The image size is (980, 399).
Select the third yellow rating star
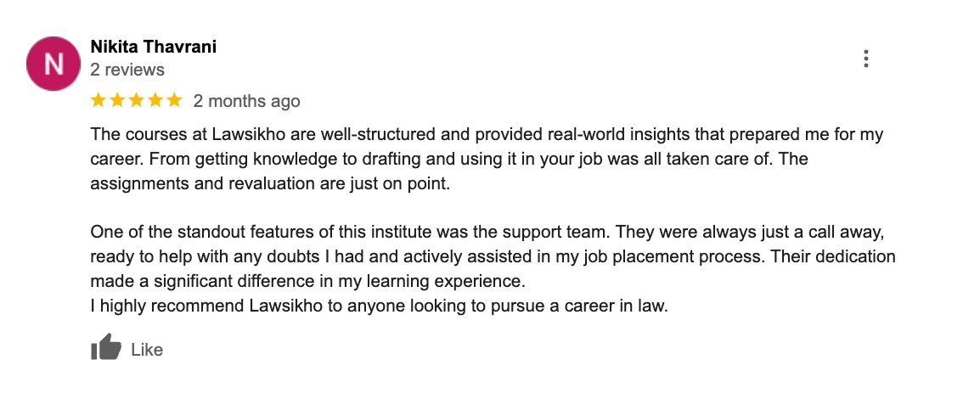[x=136, y=100]
